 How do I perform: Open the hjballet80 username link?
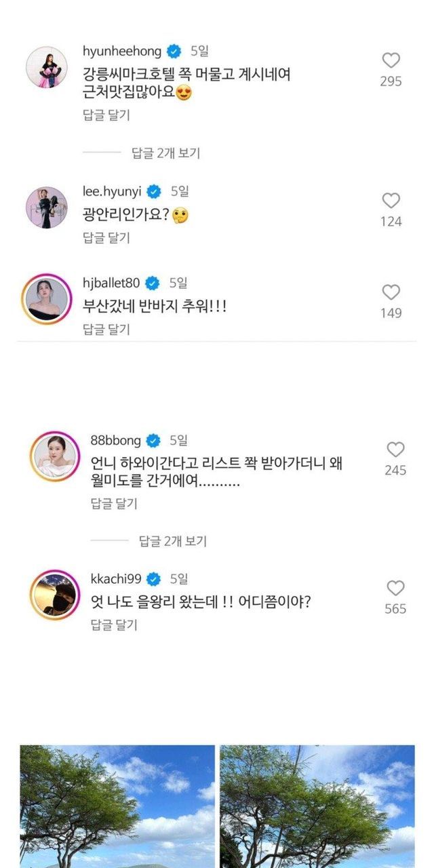click(111, 282)
